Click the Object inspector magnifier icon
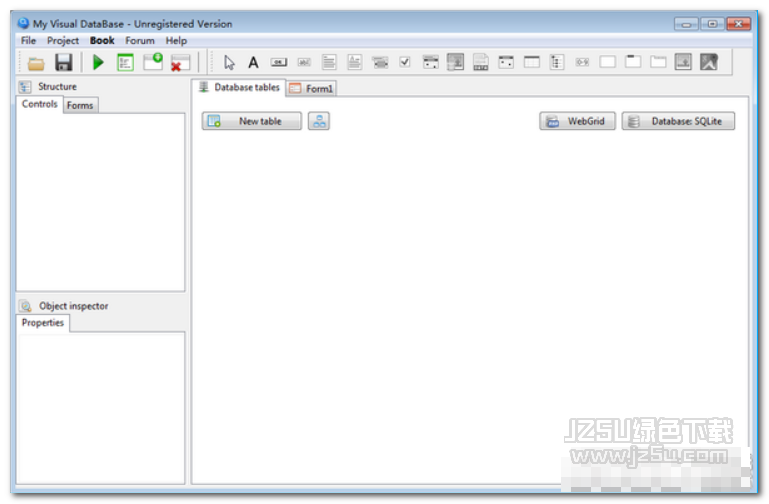Image resolution: width=769 pixels, height=504 pixels. [x=25, y=306]
